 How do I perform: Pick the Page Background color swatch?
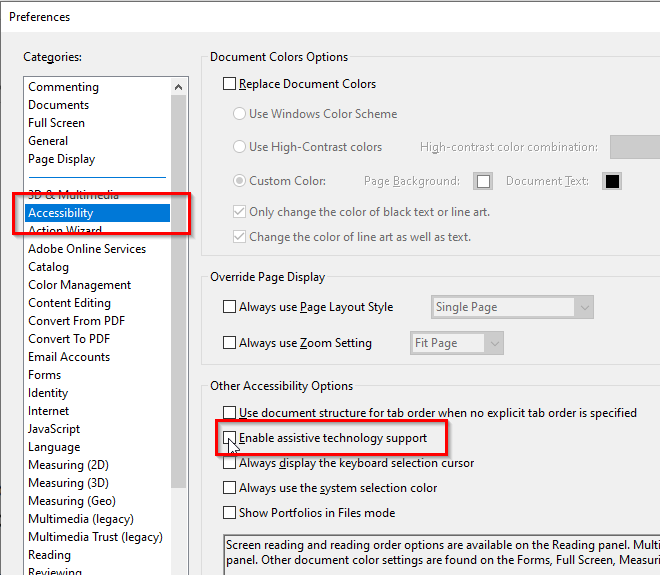tap(483, 181)
